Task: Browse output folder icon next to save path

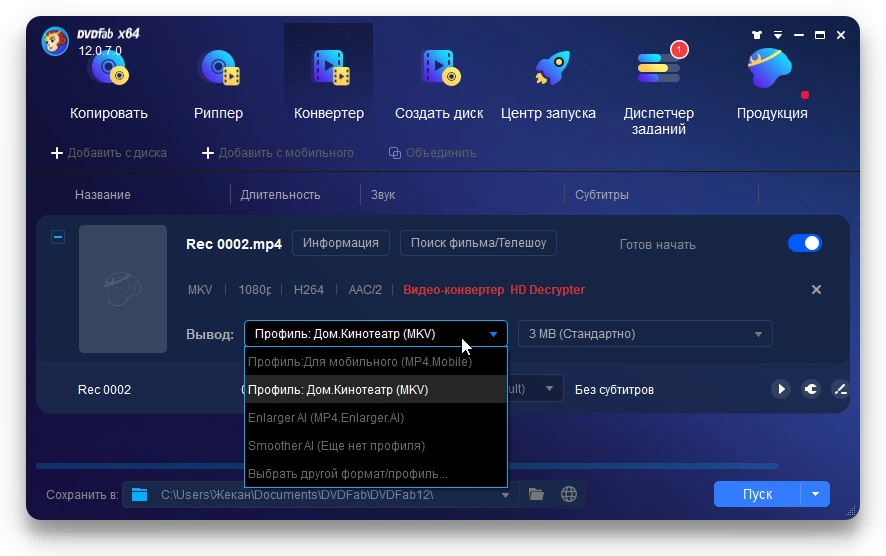Action: coord(536,494)
